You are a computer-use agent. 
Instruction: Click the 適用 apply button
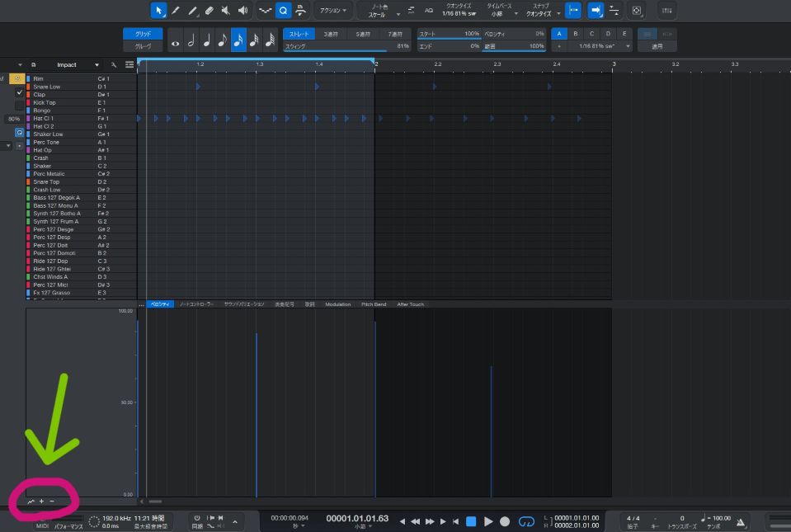657,46
